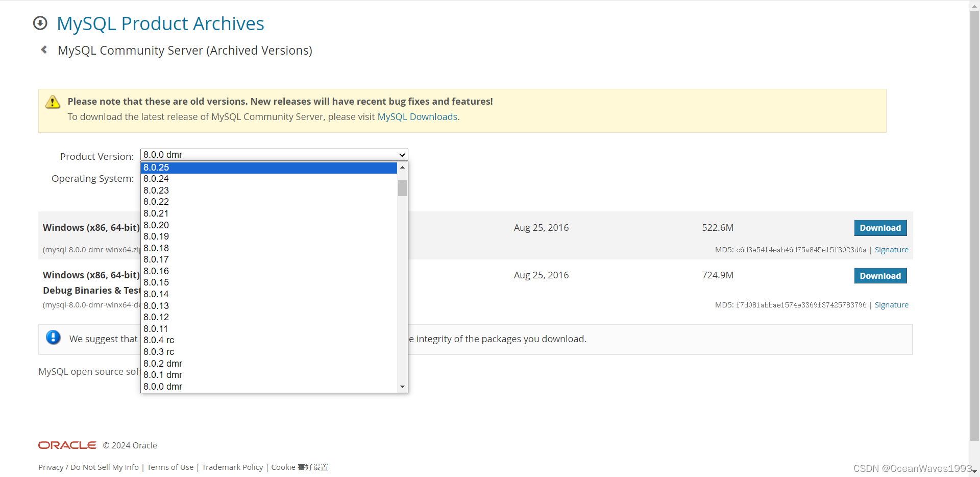Pick version 8.0.21 in dropdown

click(269, 213)
